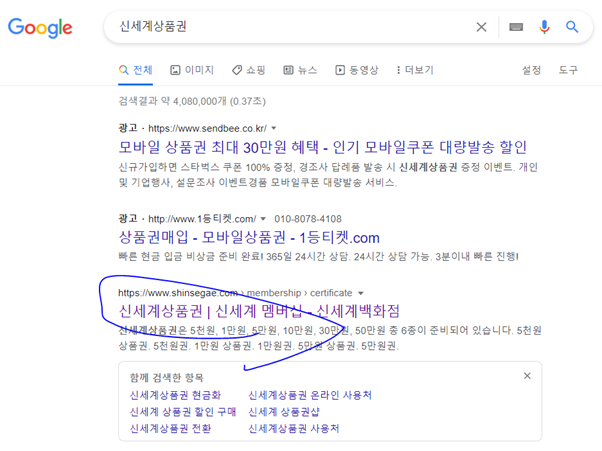Click the phone number 010-8078-4108

point(308,219)
